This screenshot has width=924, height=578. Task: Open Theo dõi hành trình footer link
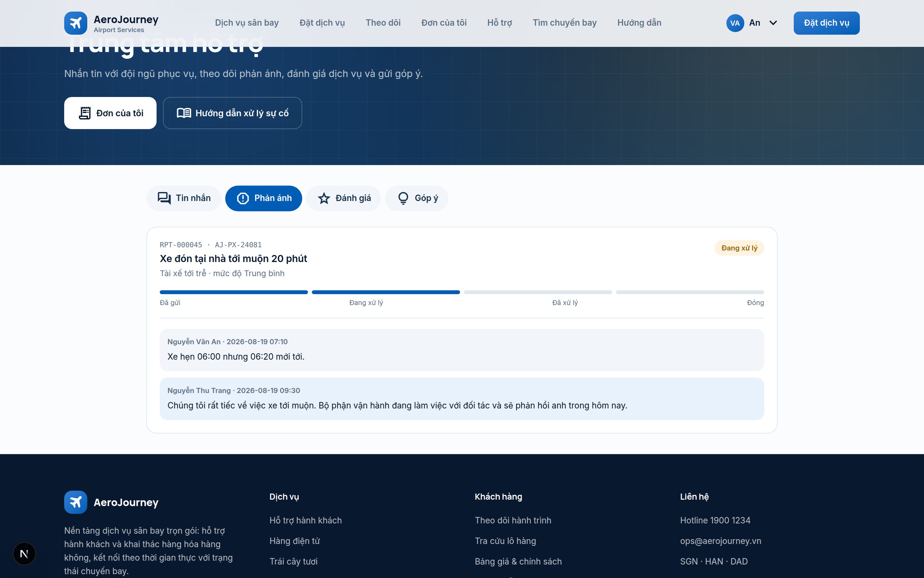513,520
